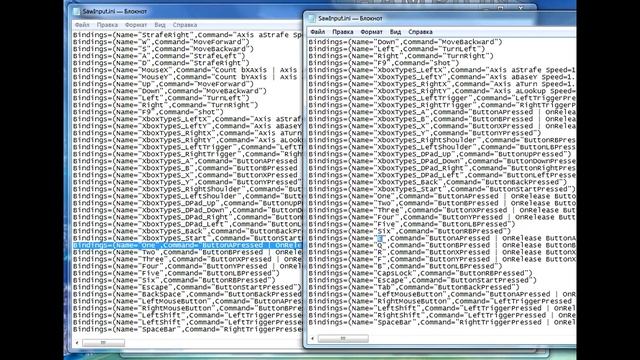
Task: Click "RightMouseButton" line in left window
Action: 187,308
